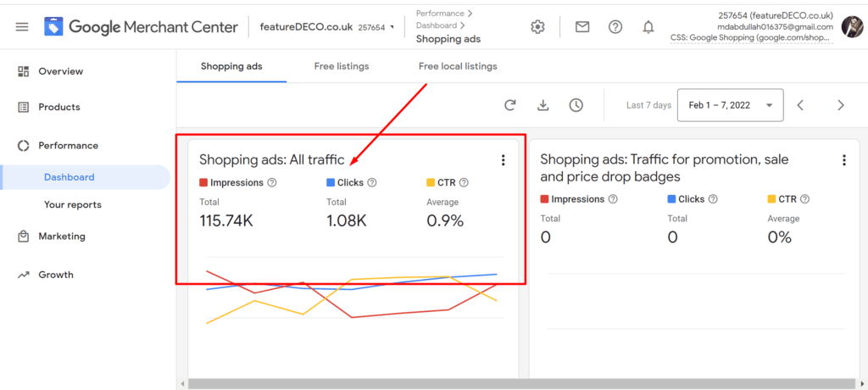Go to next date range
868x390 pixels.
click(841, 105)
